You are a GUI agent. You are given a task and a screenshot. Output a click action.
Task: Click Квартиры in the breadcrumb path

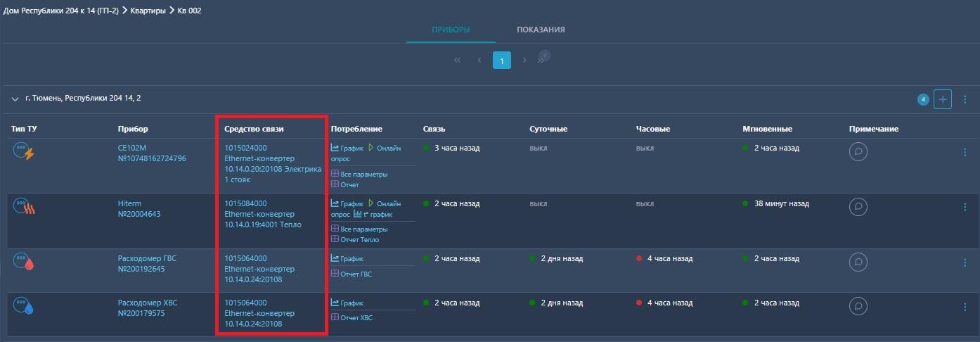[x=148, y=11]
